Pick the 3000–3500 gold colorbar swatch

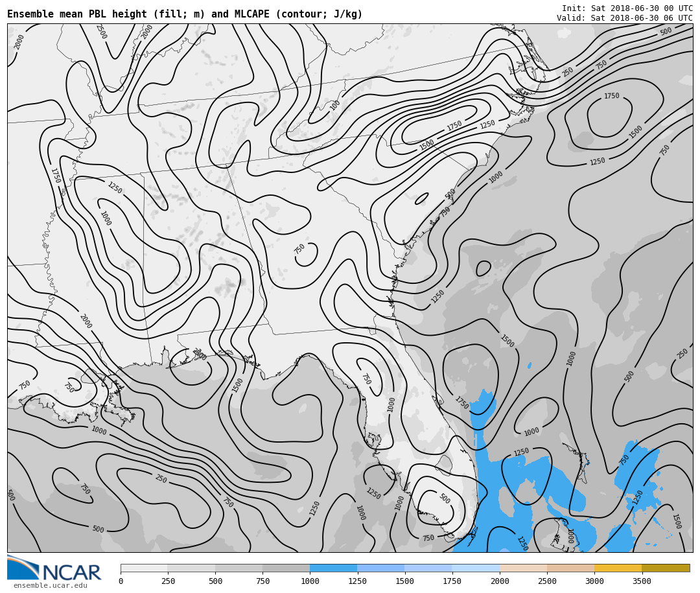[618, 568]
